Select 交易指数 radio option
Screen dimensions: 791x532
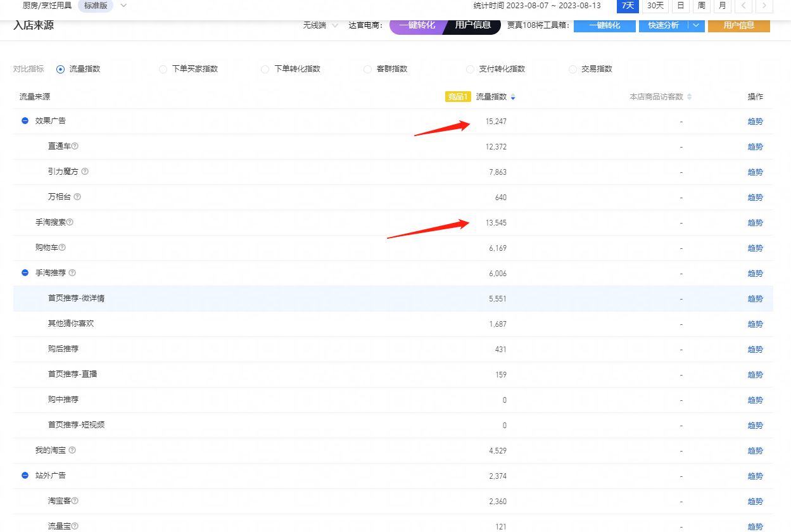573,69
